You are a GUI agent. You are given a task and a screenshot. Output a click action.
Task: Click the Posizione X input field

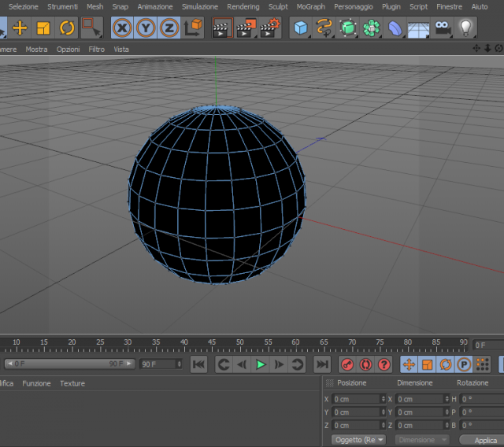(x=358, y=399)
